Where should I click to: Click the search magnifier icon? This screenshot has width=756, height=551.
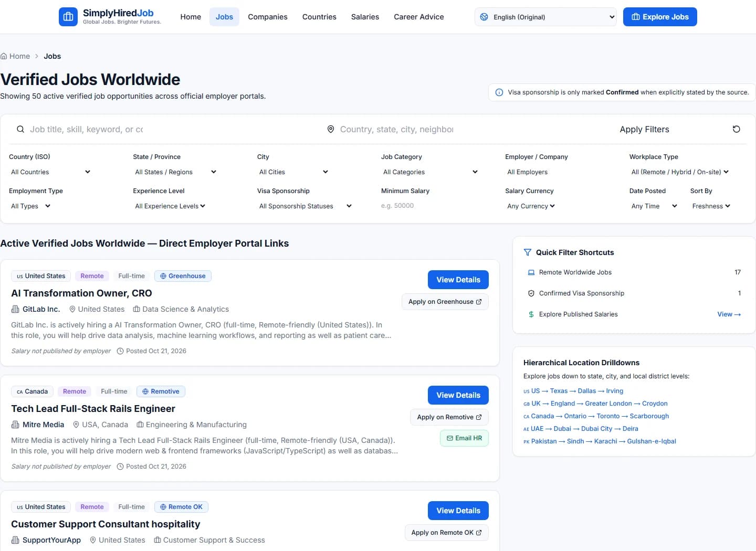point(20,129)
